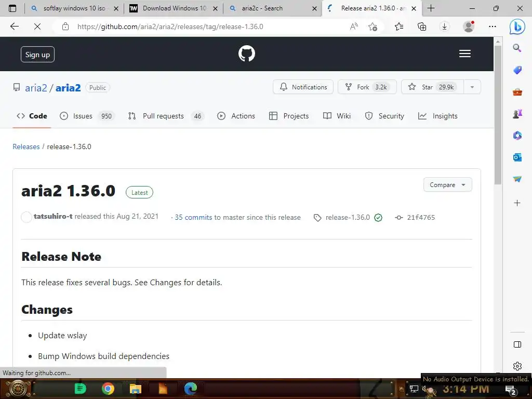
Task: Click the Releases breadcrumb link
Action: tap(26, 147)
